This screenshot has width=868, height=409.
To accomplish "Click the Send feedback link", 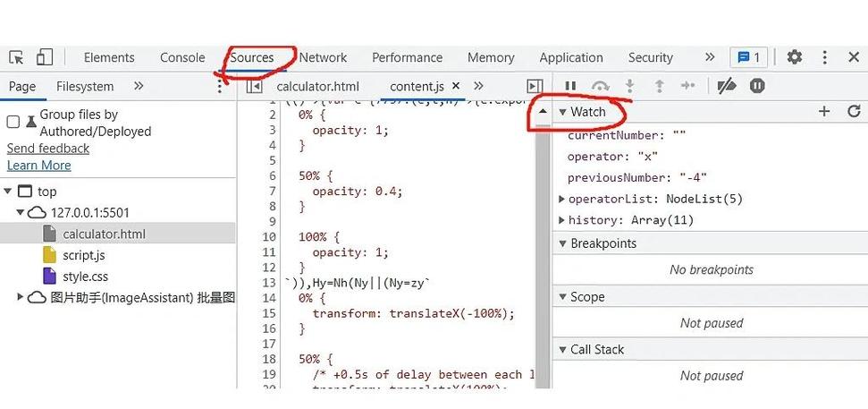I will pos(48,149).
